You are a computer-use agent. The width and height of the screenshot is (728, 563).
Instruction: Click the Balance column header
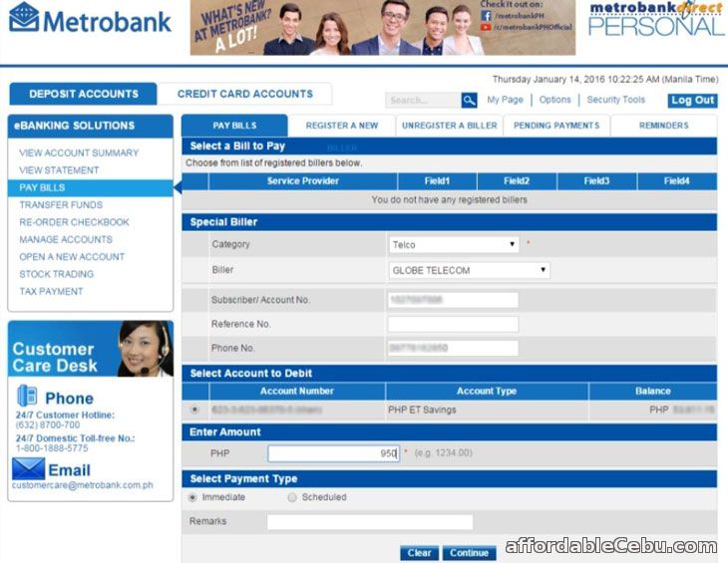(x=653, y=392)
